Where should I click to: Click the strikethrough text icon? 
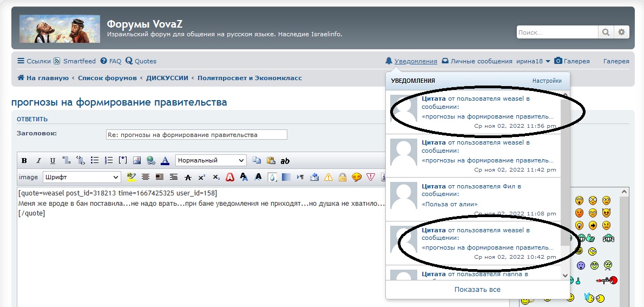(x=188, y=177)
